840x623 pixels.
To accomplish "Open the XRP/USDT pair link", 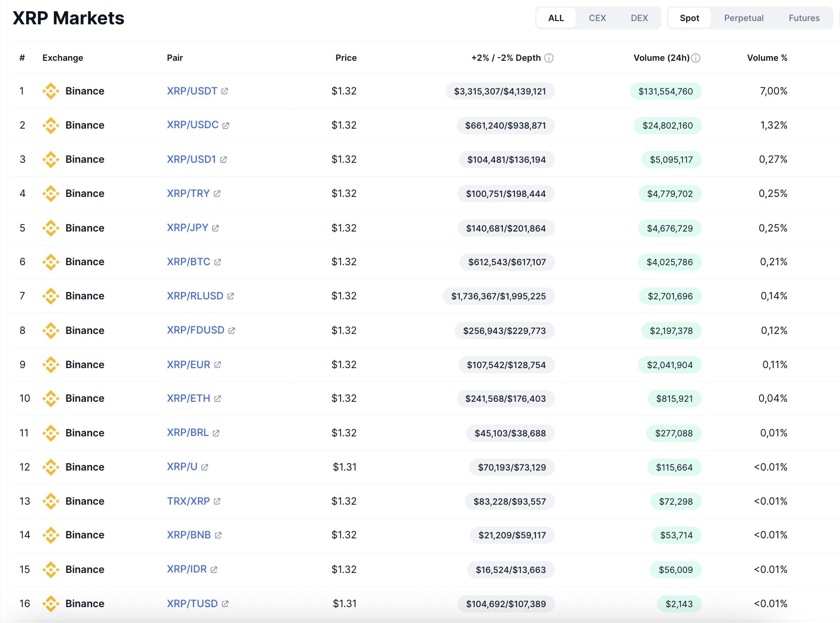I will pos(191,91).
